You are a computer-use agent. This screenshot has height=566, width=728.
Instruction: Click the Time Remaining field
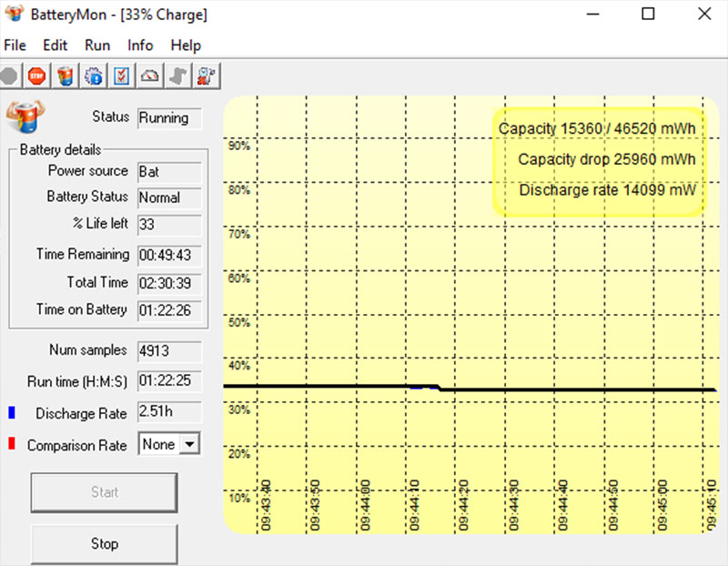tap(169, 255)
